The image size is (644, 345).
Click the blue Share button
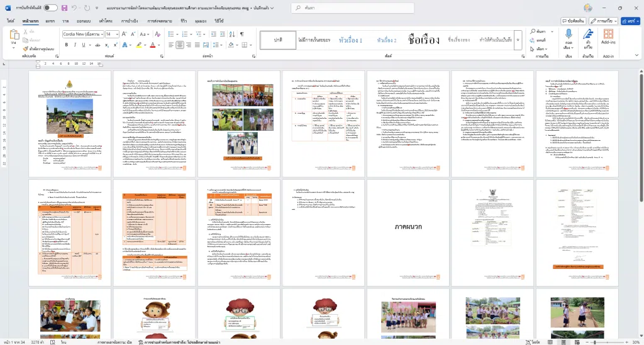(x=631, y=21)
